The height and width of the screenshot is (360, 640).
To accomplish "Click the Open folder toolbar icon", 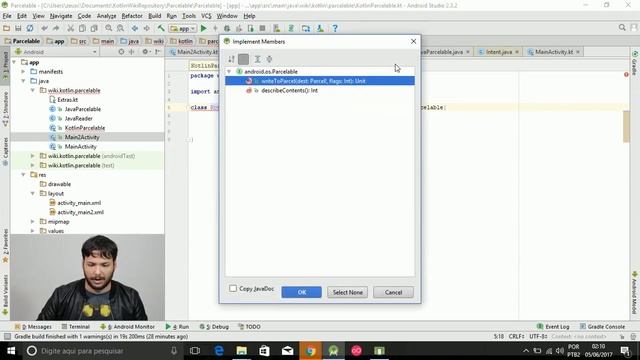I will (x=7, y=28).
